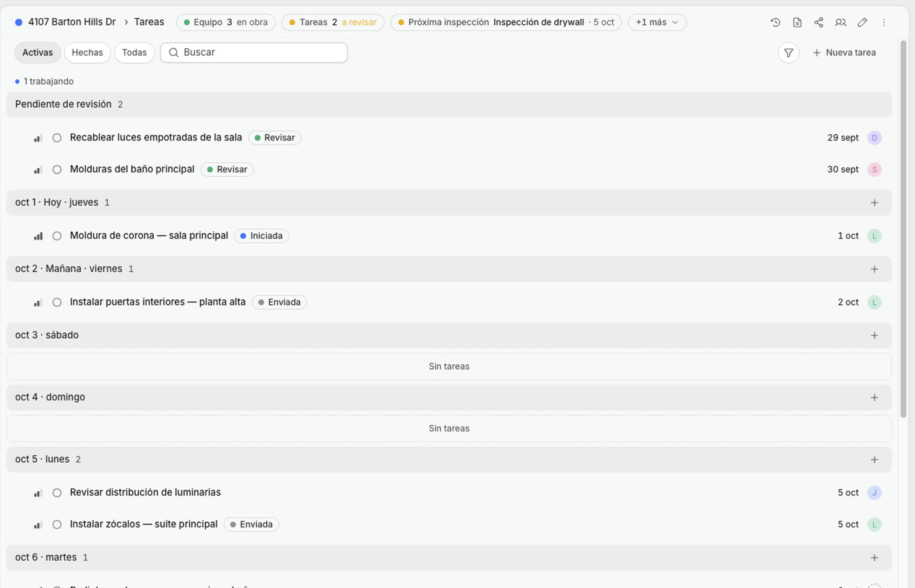The height and width of the screenshot is (588, 915).
Task: Mark Molduras del baño principal complete
Action: (x=57, y=169)
